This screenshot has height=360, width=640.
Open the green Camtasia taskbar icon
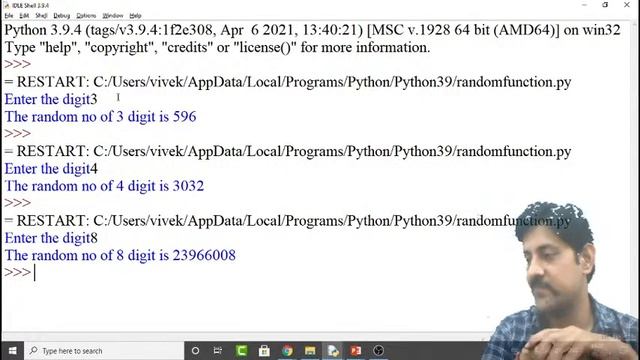pyautogui.click(x=241, y=351)
